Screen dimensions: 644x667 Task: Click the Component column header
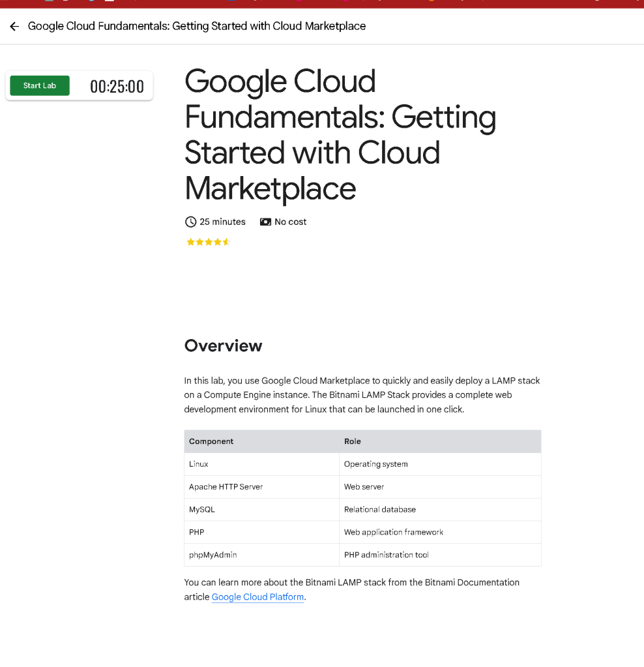point(261,441)
